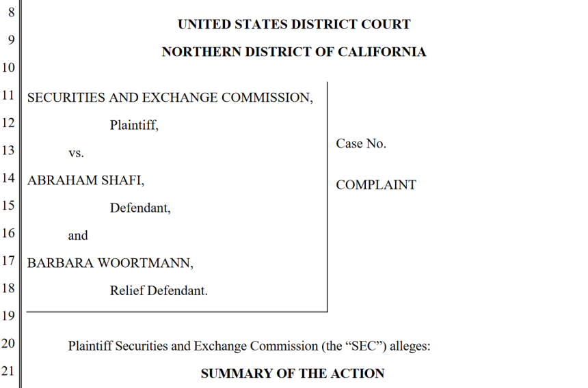Click line number 17 in margin
Image resolution: width=588 pixels, height=388 pixels.
[8, 261]
